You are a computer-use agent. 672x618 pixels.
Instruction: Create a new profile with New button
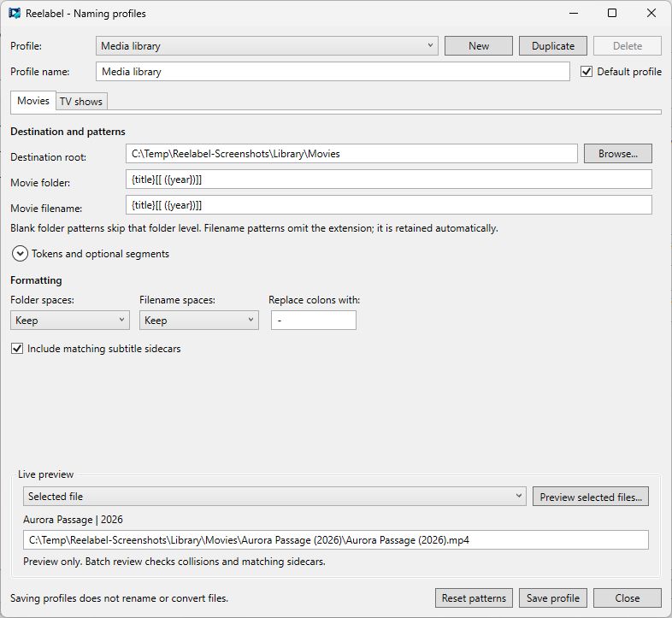(x=478, y=46)
